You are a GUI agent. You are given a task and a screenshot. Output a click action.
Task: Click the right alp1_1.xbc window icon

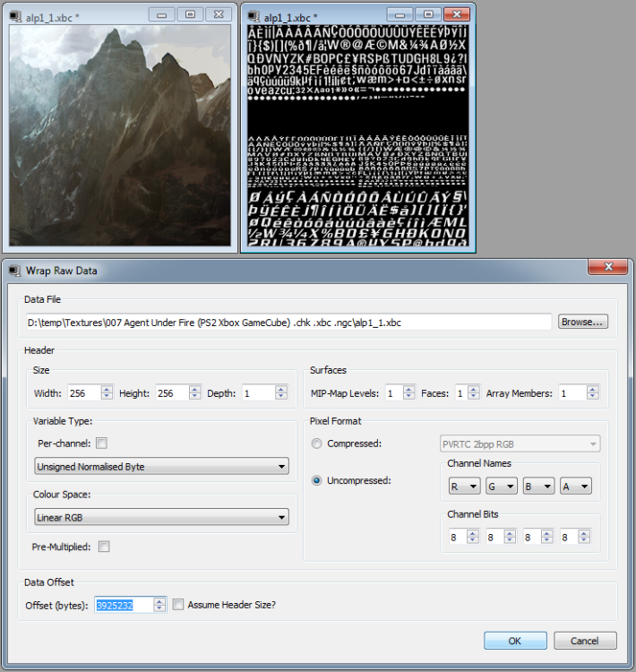coord(253,16)
